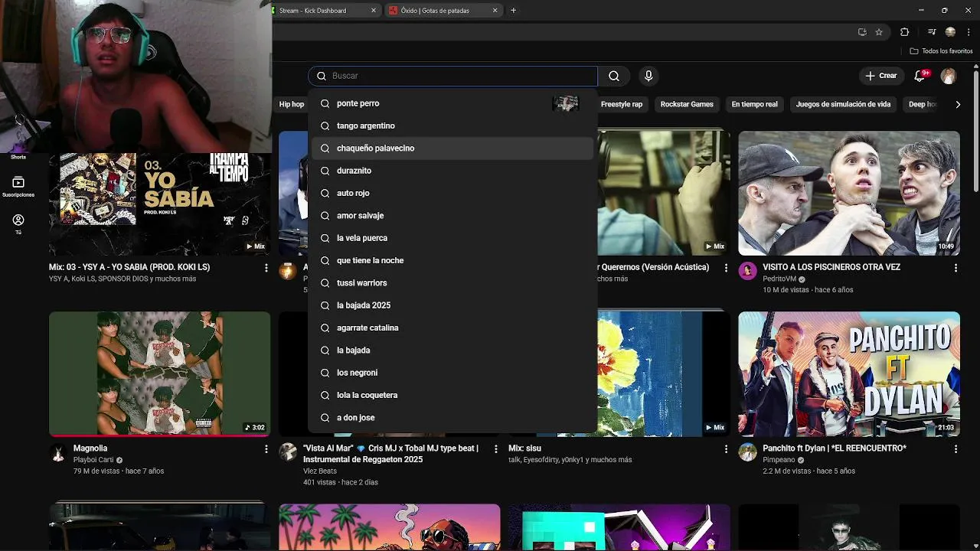Click PedritoVM channel avatar
The height and width of the screenshot is (551, 980).
pyautogui.click(x=747, y=271)
